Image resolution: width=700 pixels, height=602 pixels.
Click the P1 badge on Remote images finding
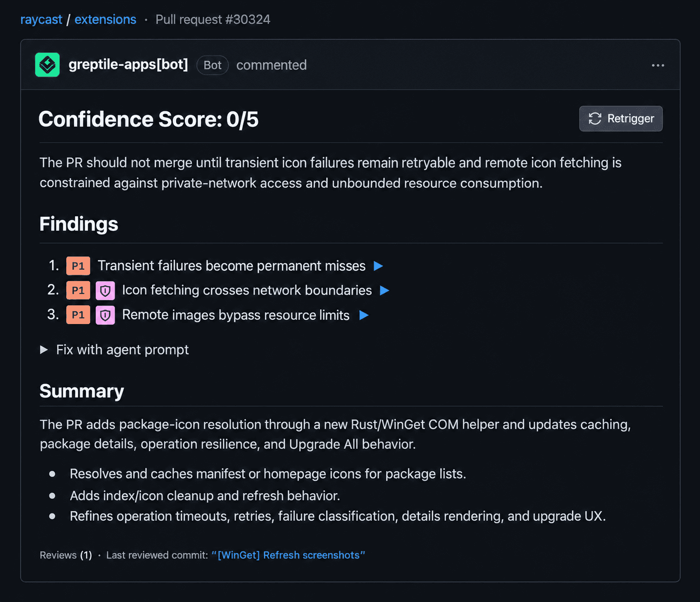78,315
